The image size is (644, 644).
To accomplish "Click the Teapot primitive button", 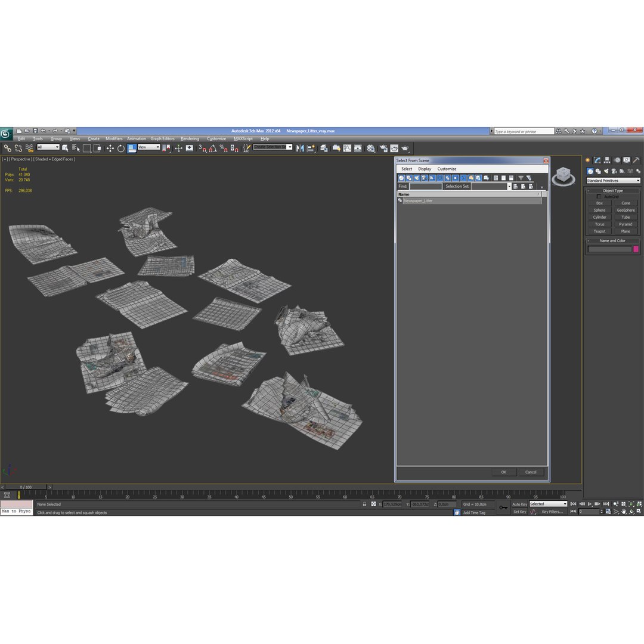I will click(x=599, y=231).
